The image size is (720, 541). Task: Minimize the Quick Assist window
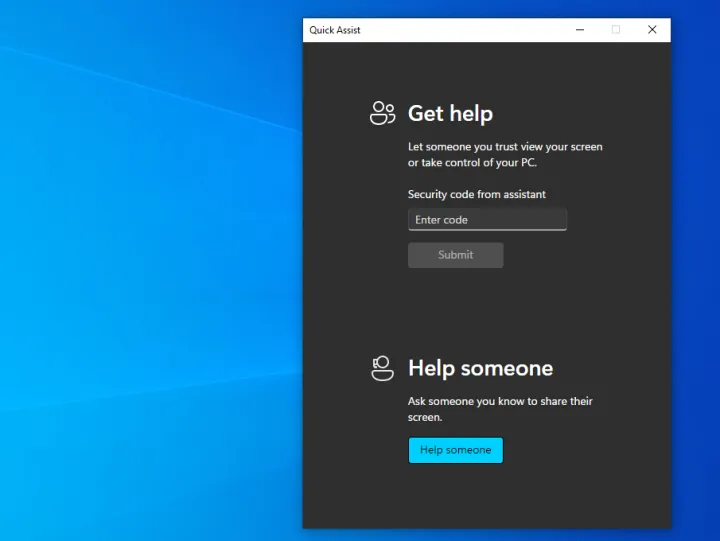click(580, 30)
